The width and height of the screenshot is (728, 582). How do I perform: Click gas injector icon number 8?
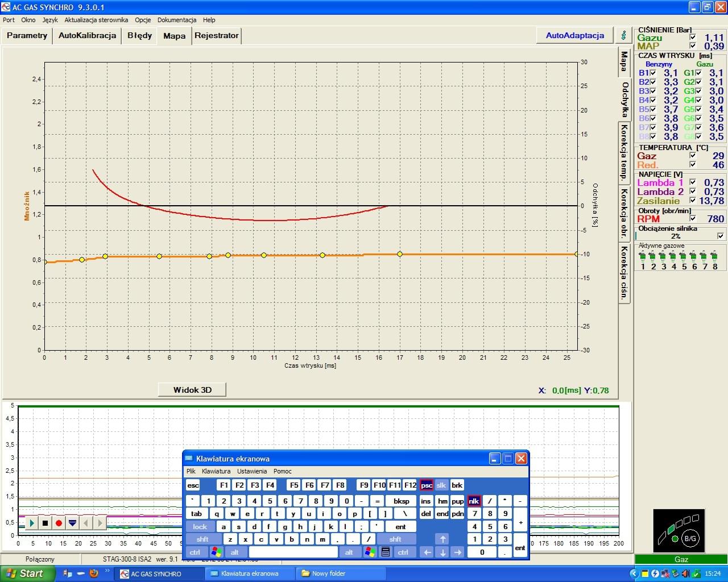(x=715, y=257)
